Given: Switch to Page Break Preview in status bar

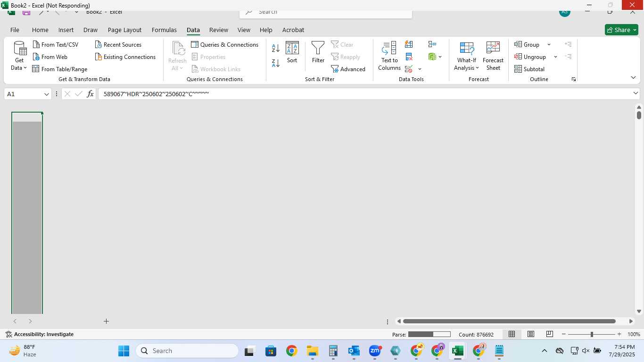Looking at the screenshot, I should tap(550, 334).
